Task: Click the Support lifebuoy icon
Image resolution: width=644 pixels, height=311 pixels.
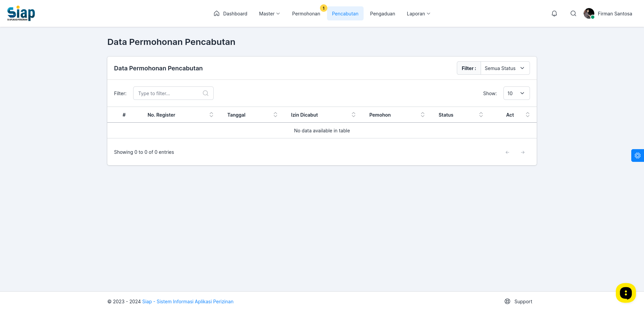Action: tap(507, 301)
